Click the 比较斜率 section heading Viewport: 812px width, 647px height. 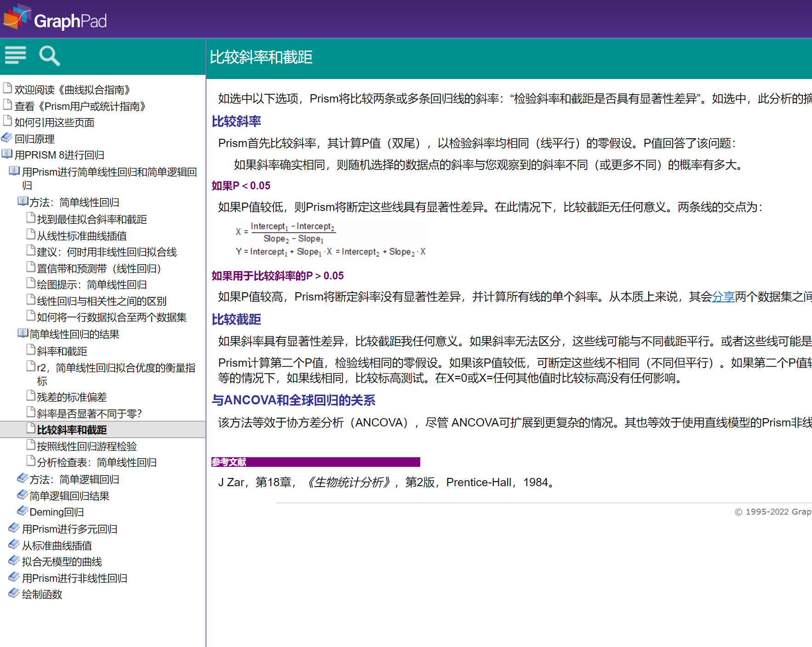(236, 121)
